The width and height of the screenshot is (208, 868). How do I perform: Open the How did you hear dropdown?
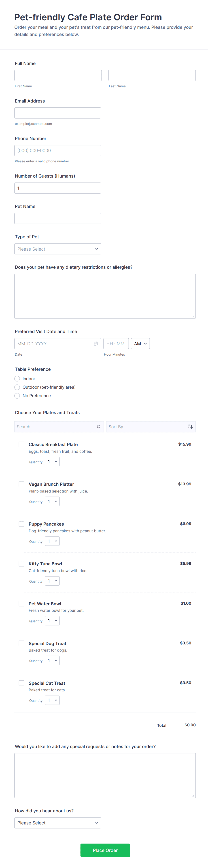point(58,823)
